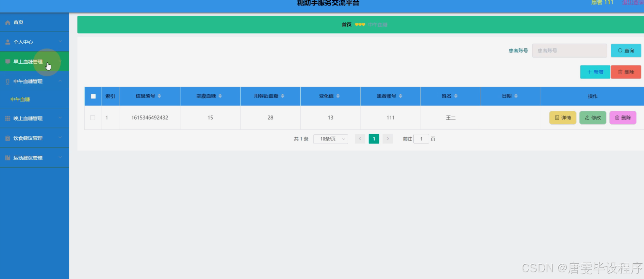Sort by 用餐后血糖 using the sort arrows
The width and height of the screenshot is (644, 279).
click(x=283, y=96)
